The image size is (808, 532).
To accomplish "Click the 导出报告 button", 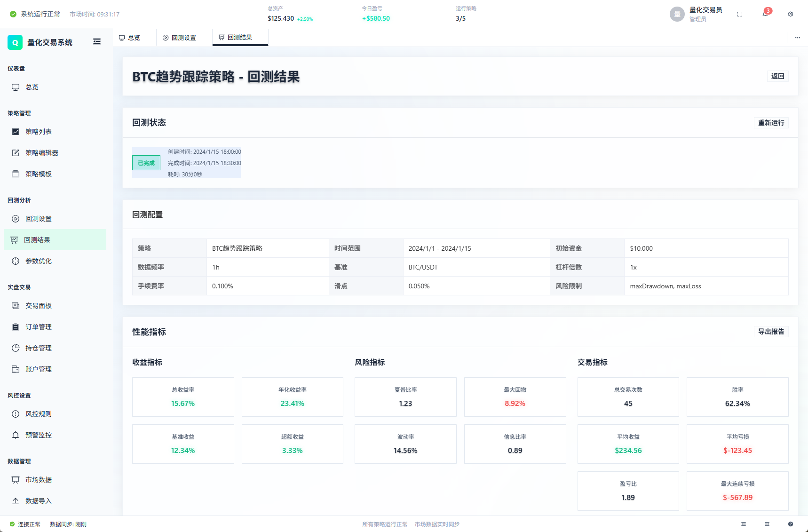I will (x=771, y=332).
